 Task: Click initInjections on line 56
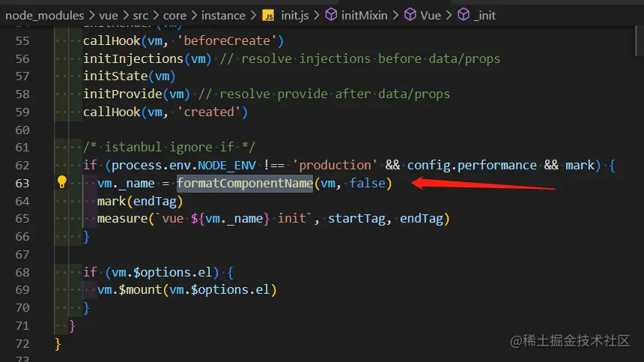(133, 58)
